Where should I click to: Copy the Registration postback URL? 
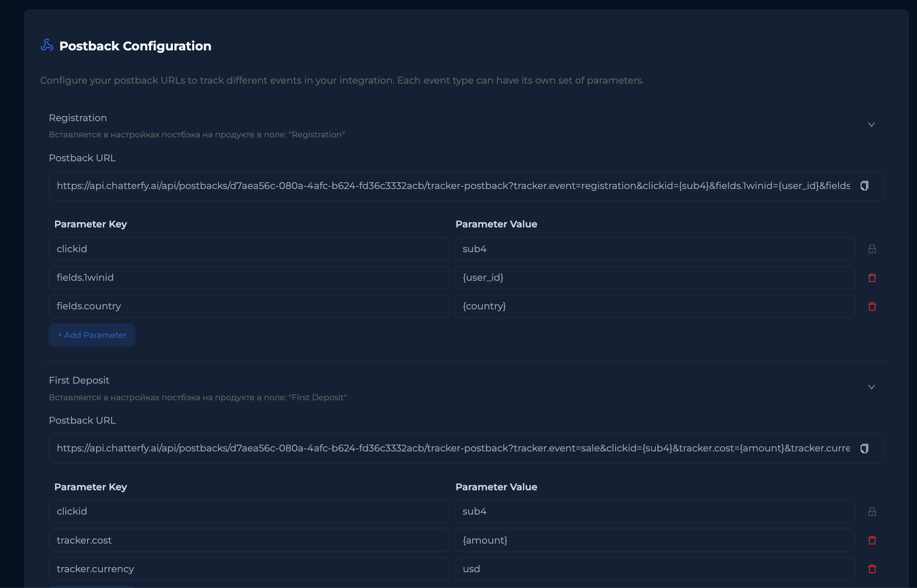pyautogui.click(x=864, y=186)
